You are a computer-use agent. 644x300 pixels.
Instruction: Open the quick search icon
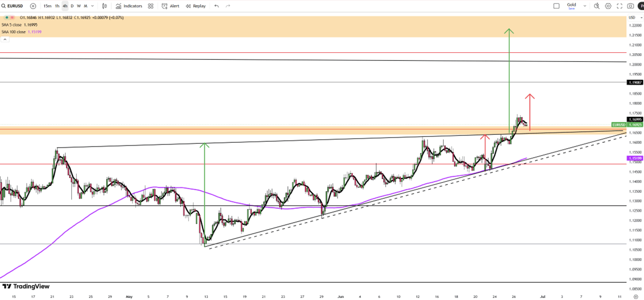(597, 6)
